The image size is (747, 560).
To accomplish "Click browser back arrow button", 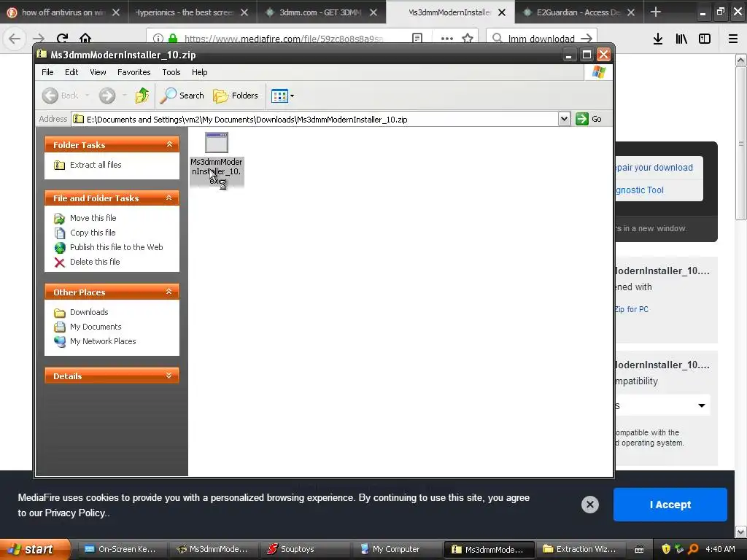I will click(15, 38).
